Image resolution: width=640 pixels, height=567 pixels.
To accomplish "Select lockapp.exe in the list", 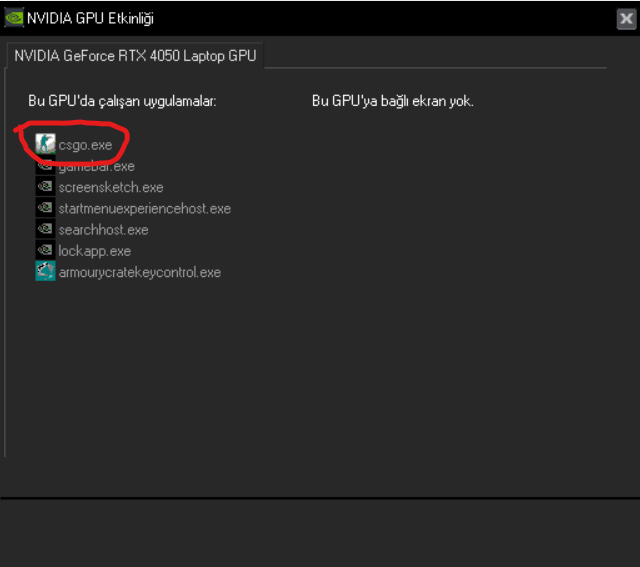I will tap(94, 251).
